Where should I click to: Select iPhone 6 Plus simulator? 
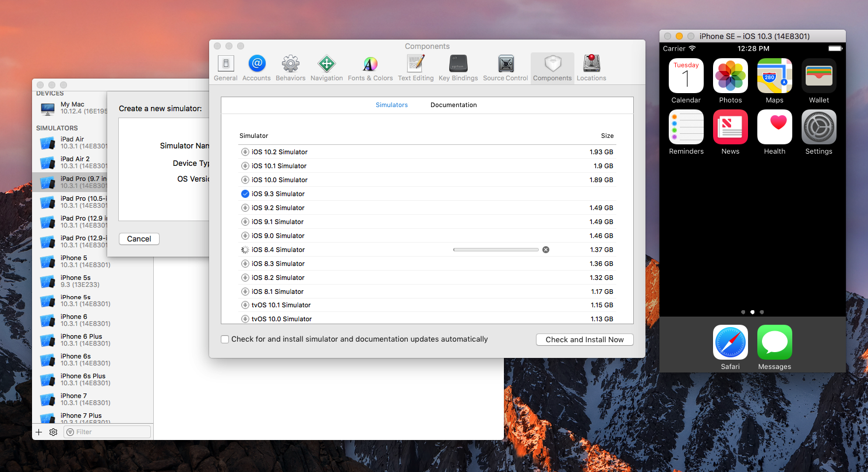click(x=93, y=340)
